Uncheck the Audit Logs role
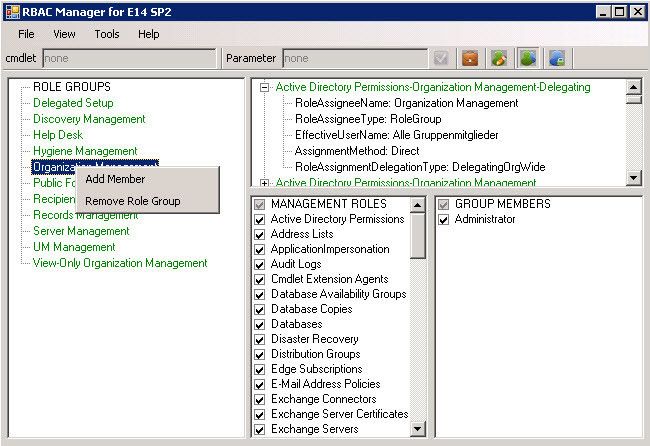This screenshot has height=446, width=650. pyautogui.click(x=260, y=264)
